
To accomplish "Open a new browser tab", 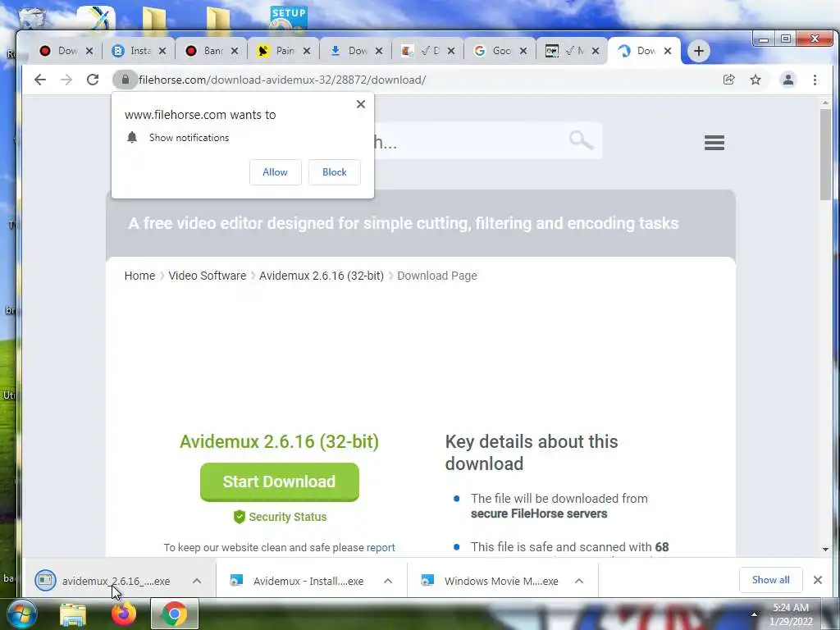I will click(x=699, y=51).
